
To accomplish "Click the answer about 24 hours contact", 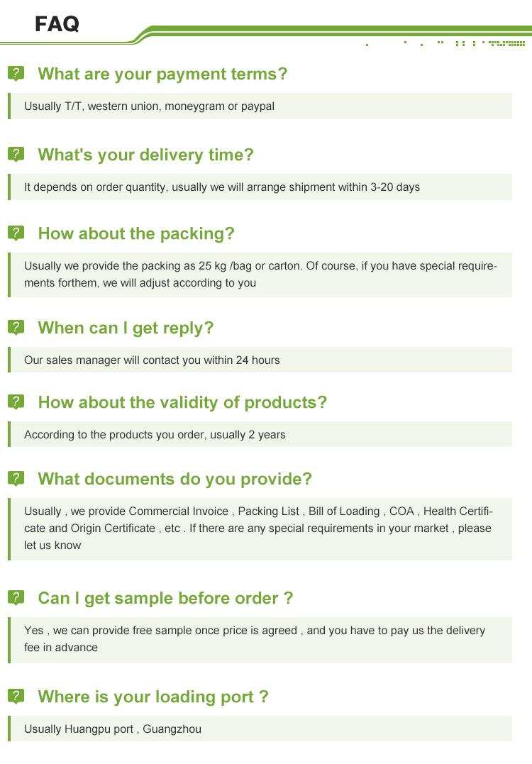I will [152, 360].
